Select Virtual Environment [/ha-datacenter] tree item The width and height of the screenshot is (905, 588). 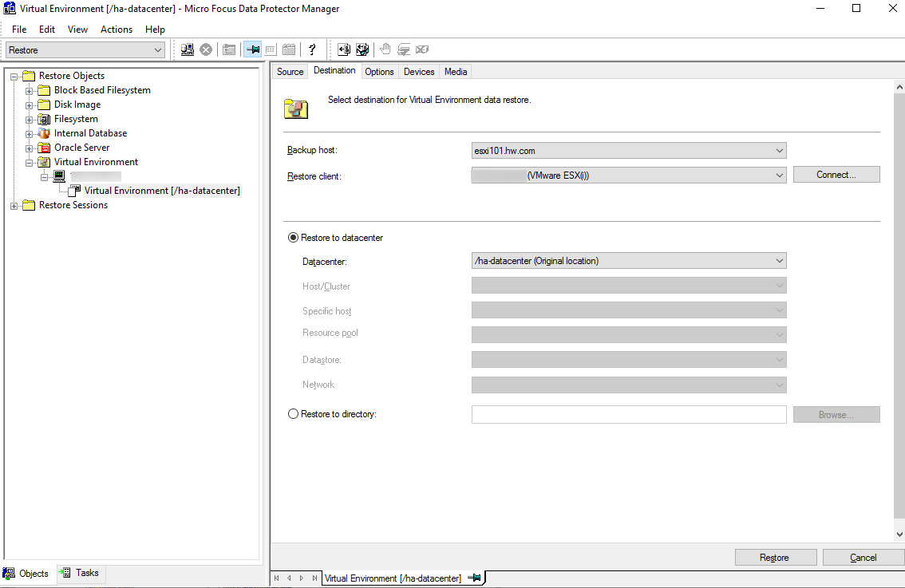161,191
